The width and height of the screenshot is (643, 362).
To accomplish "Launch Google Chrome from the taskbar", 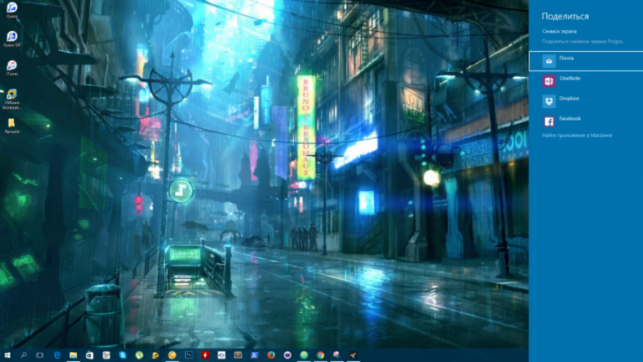I will point(320,355).
